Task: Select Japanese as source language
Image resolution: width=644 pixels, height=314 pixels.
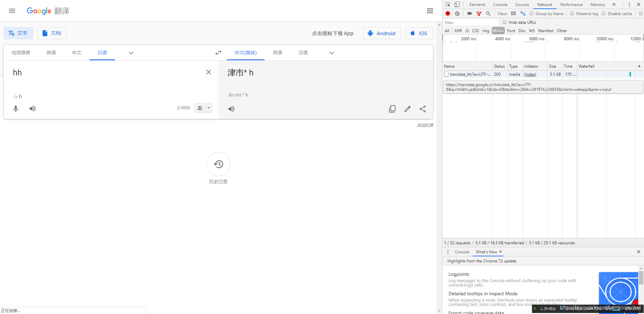Action: tap(102, 53)
